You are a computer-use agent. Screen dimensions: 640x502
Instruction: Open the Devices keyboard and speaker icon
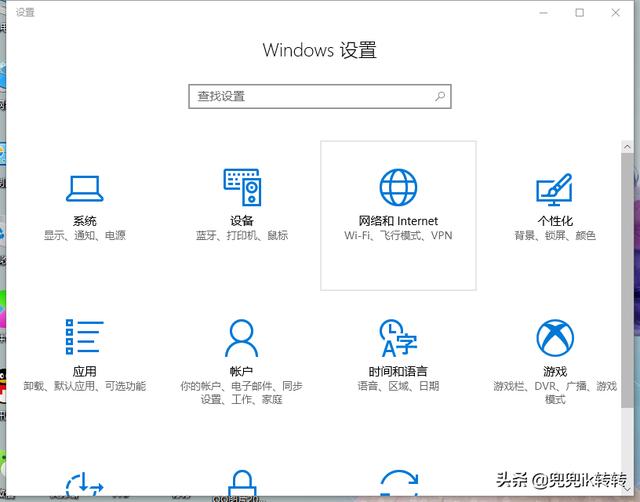tap(242, 187)
